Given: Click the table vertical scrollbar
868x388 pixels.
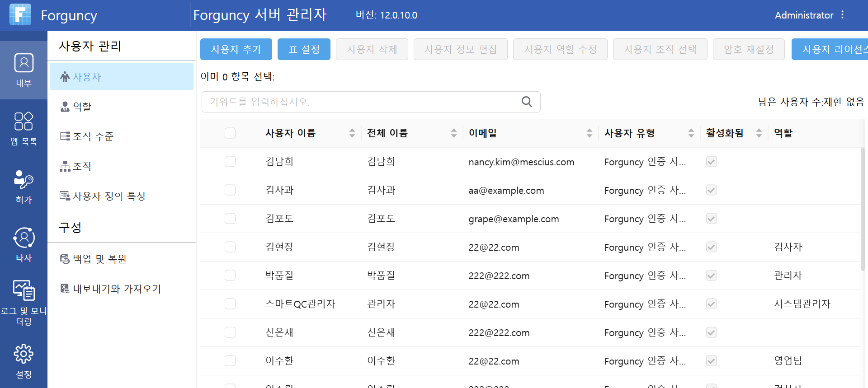Looking at the screenshot, I should [x=863, y=209].
